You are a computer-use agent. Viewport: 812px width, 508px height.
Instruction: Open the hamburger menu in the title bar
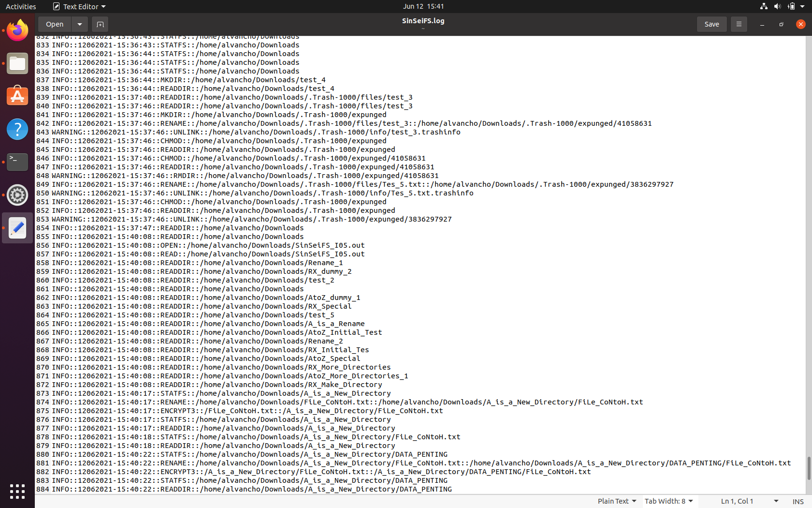739,24
